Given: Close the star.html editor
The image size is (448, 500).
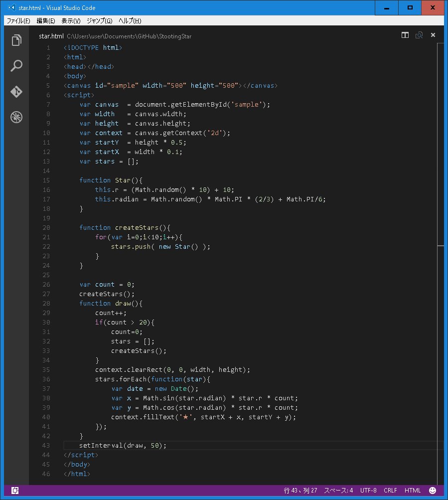Looking at the screenshot, I should tap(433, 35).
